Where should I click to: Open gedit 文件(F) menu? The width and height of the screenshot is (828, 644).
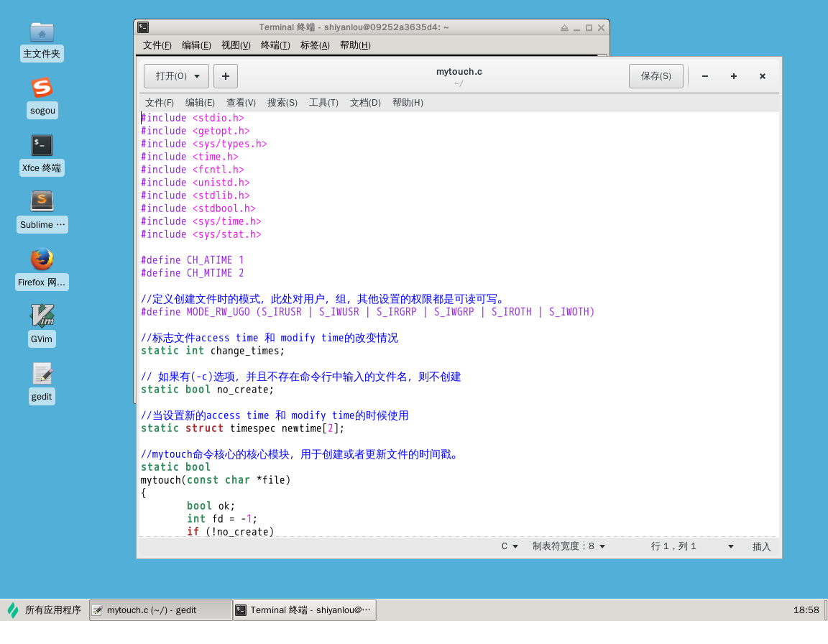(x=160, y=103)
